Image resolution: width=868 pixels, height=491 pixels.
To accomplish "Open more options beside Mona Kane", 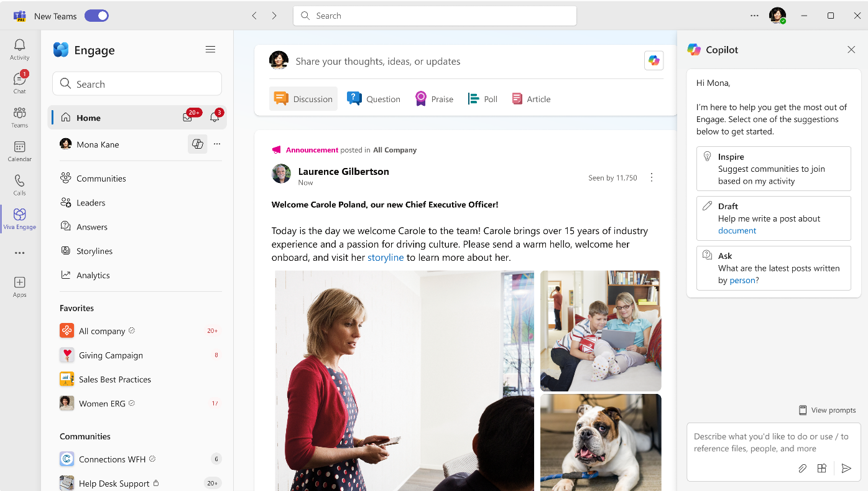I will click(217, 144).
